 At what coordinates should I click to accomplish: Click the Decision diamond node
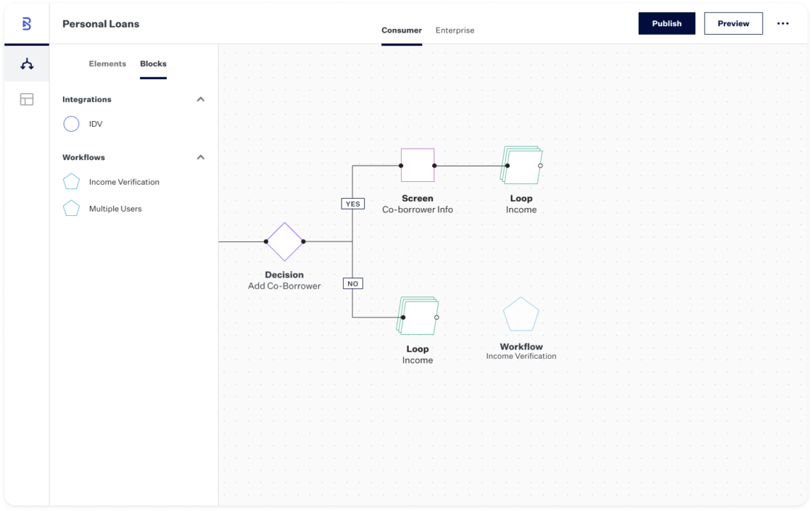pyautogui.click(x=284, y=241)
